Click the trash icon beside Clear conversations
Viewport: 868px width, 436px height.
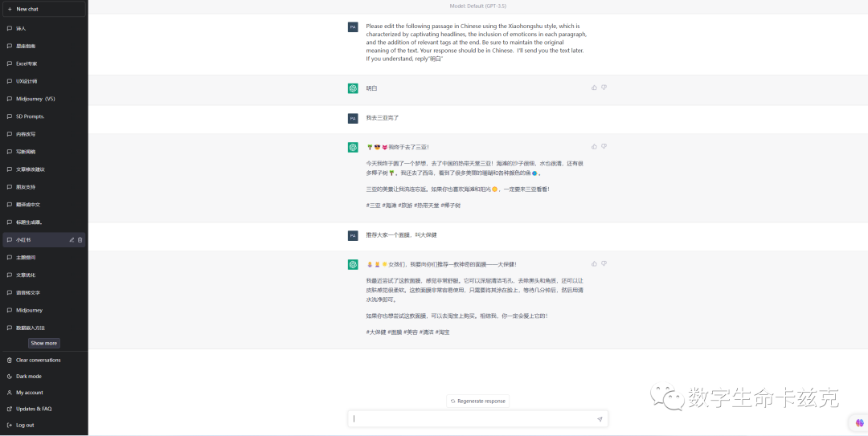click(x=10, y=361)
